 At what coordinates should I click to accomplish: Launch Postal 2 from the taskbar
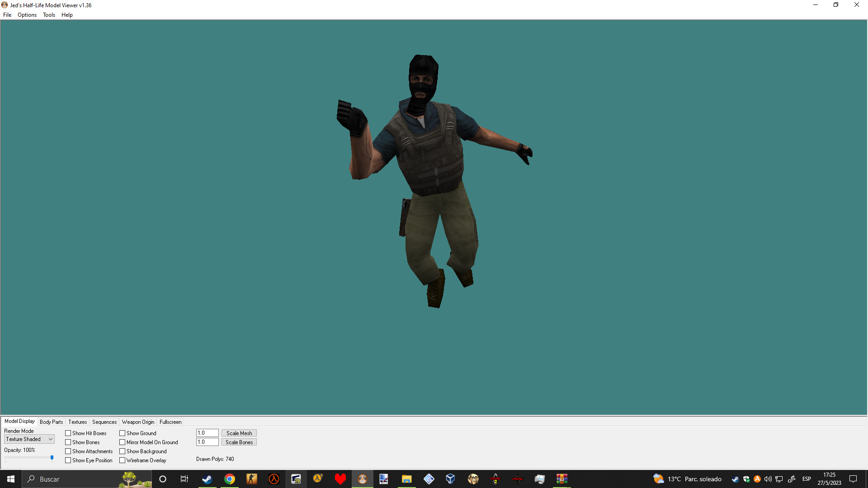pyautogui.click(x=495, y=479)
